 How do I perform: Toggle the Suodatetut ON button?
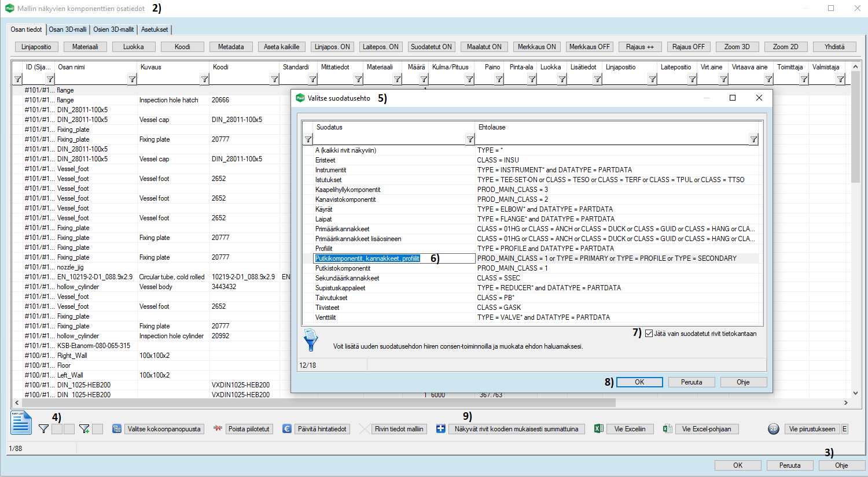click(431, 47)
